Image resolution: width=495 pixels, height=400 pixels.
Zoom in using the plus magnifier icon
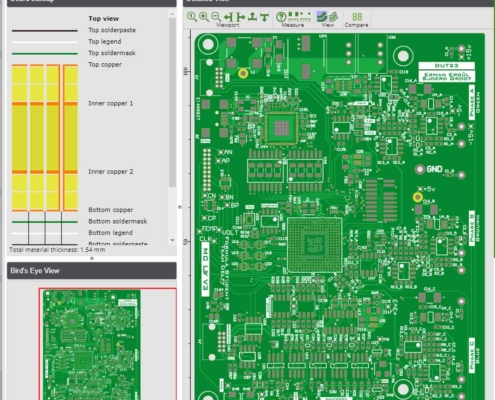[x=204, y=17]
